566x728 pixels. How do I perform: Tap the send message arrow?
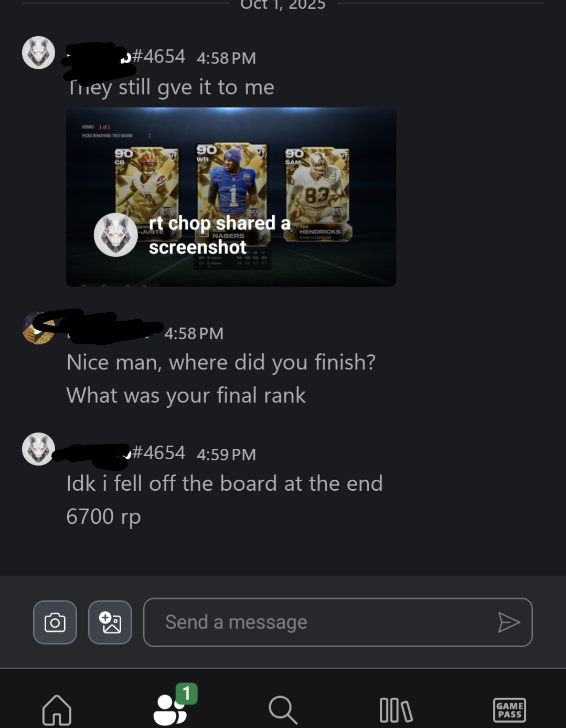coord(508,623)
